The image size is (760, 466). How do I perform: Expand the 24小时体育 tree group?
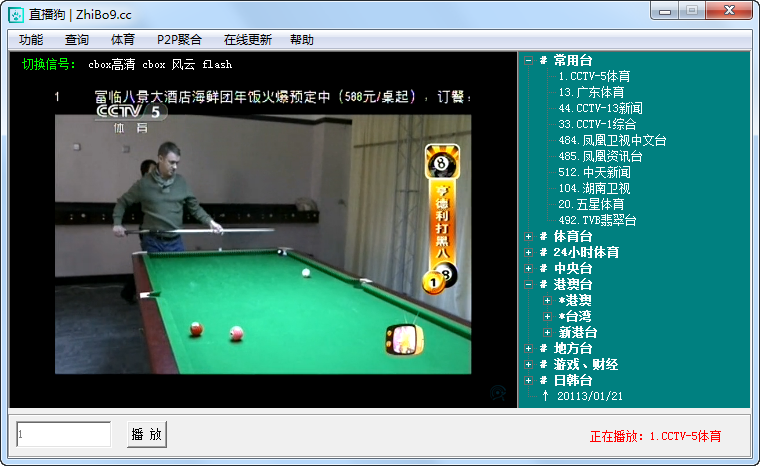point(528,253)
